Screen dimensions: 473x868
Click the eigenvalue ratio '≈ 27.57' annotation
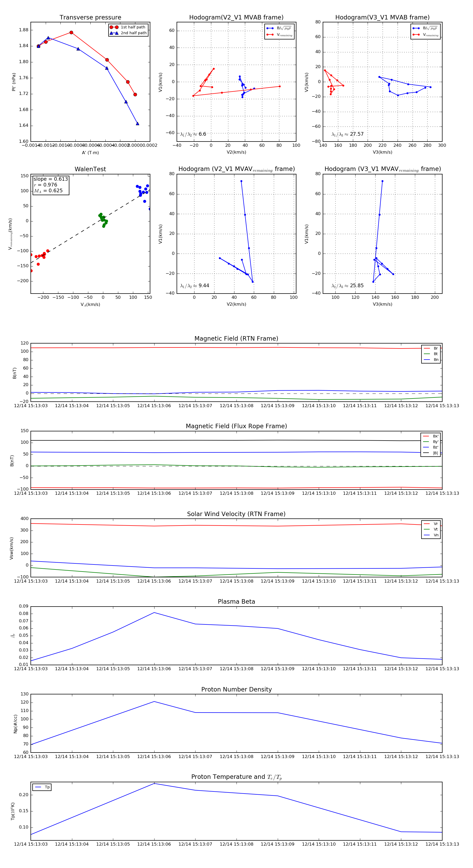(347, 134)
